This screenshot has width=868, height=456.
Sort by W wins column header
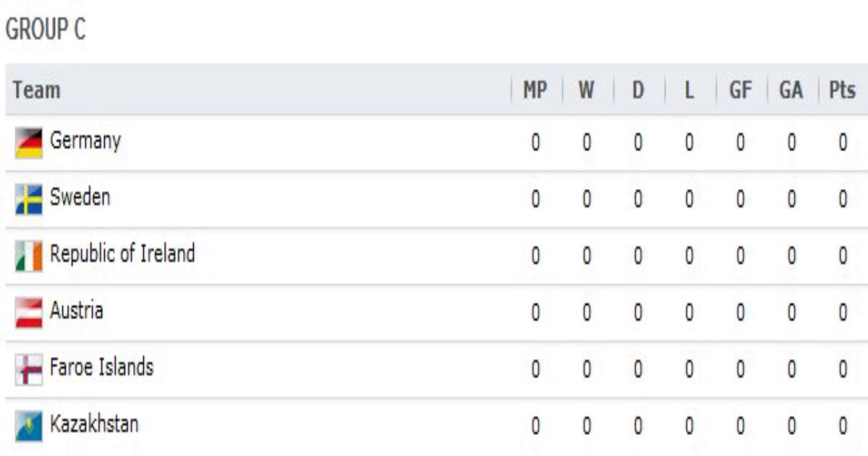pyautogui.click(x=587, y=90)
